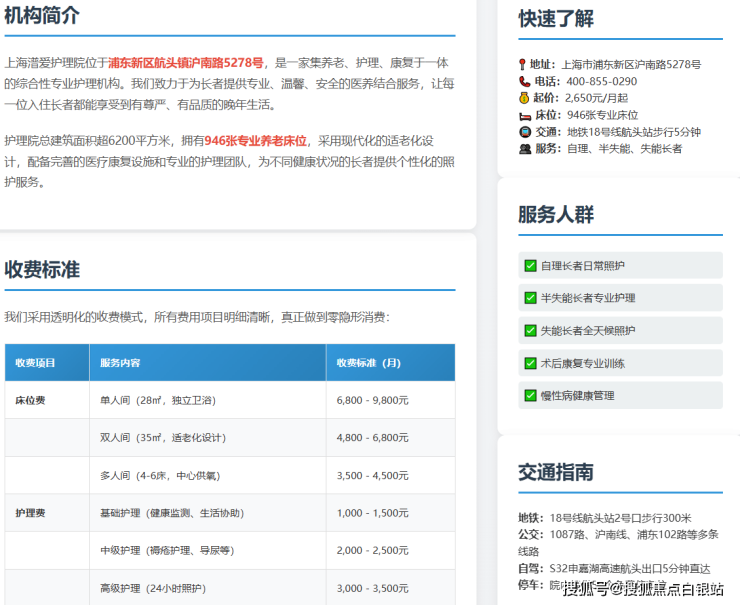This screenshot has width=740, height=605.
Task: Click the red 946张专业养老床位 highlighted text
Action: pos(255,141)
